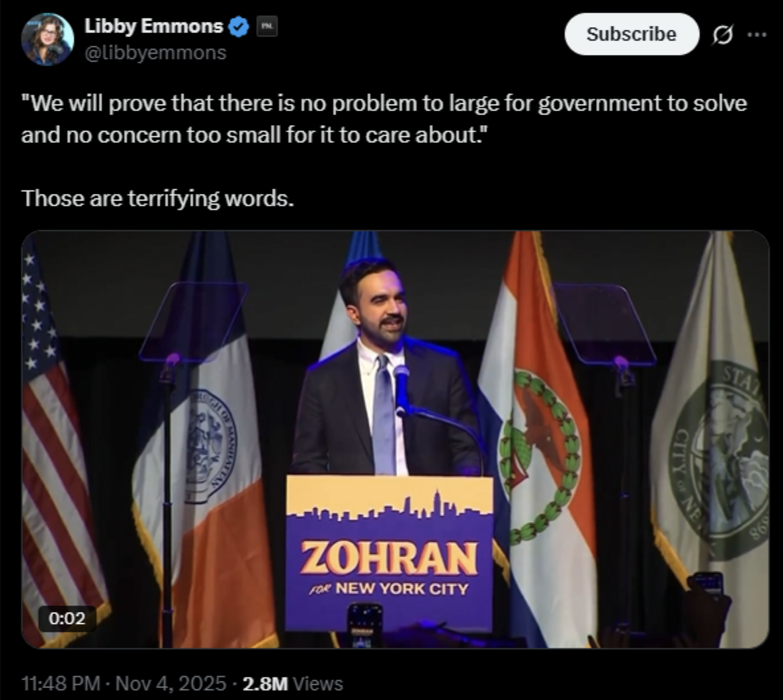Click the affiliation badge beside the verified checkmark
This screenshot has height=700, width=783.
[x=267, y=27]
